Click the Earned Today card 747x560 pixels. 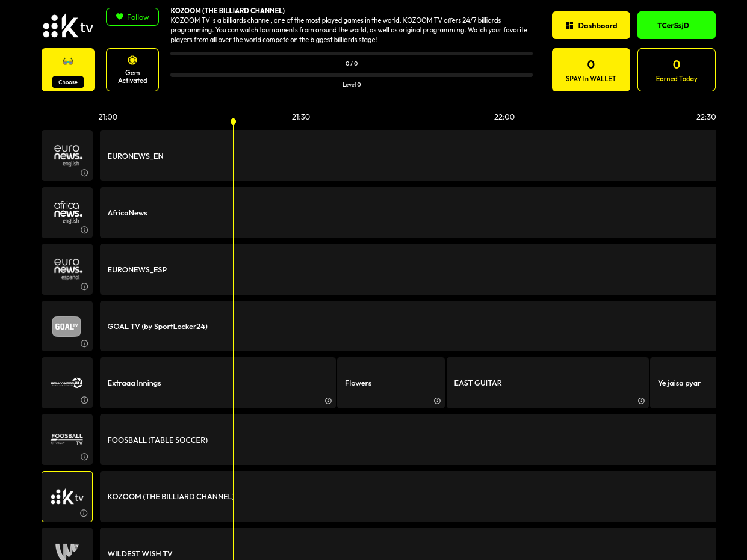(677, 70)
